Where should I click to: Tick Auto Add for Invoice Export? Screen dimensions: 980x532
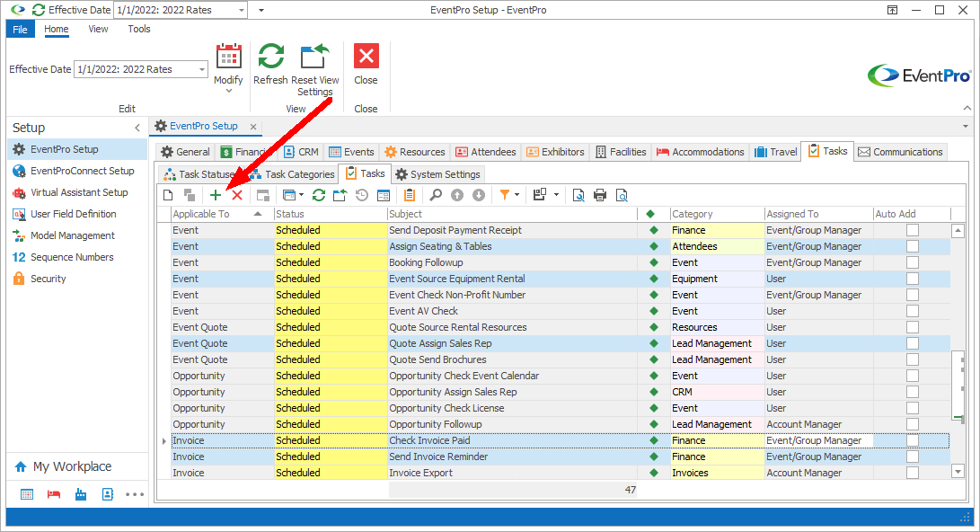tap(913, 473)
